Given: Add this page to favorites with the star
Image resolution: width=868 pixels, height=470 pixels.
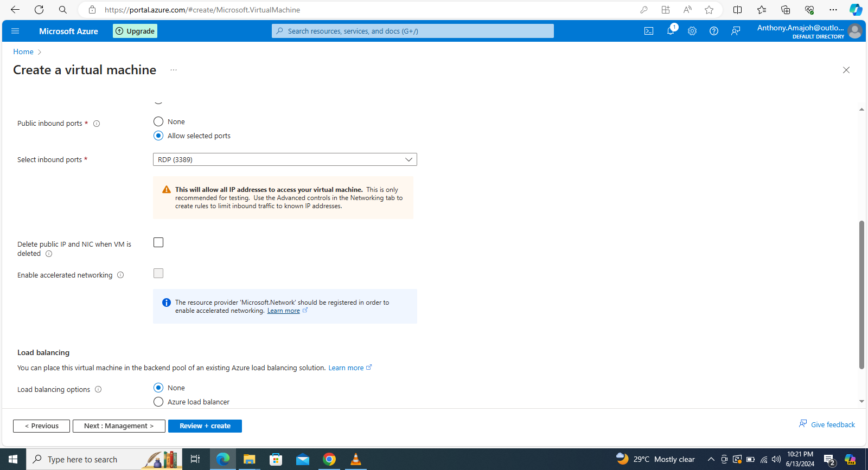Looking at the screenshot, I should (x=709, y=10).
